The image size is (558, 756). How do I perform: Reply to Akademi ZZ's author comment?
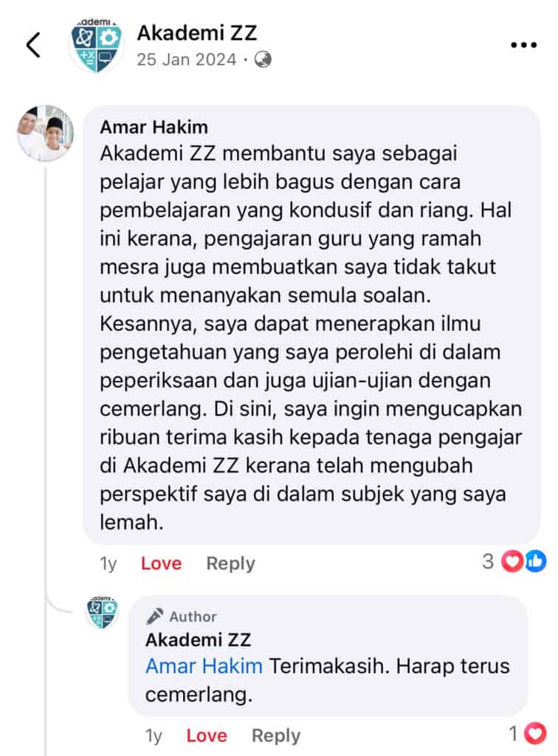[x=276, y=736]
